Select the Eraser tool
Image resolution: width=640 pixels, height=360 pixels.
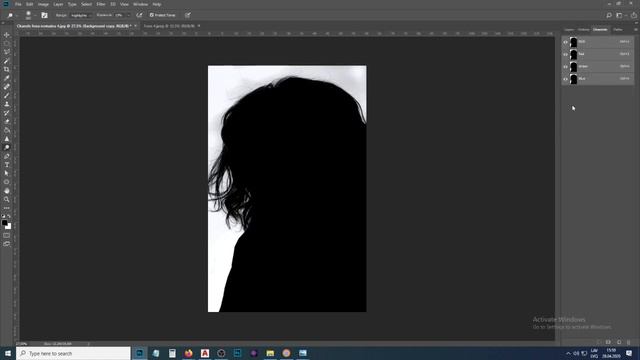tap(7, 121)
